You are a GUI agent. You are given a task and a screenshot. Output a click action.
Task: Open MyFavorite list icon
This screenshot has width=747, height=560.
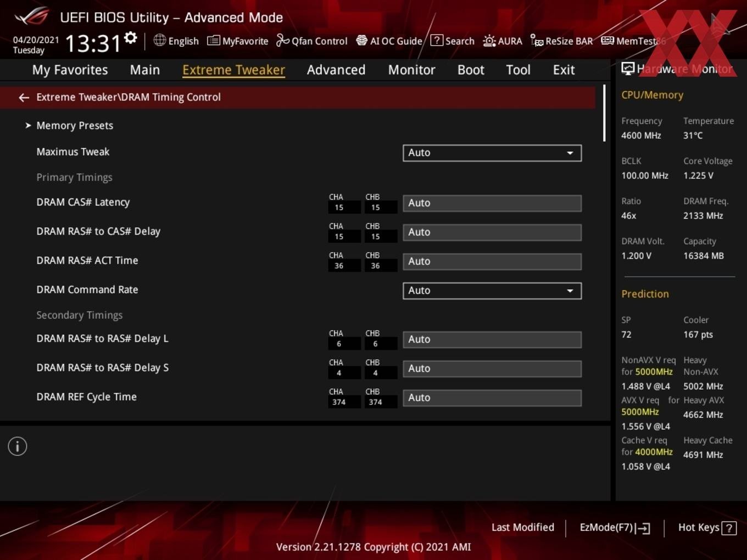click(213, 41)
